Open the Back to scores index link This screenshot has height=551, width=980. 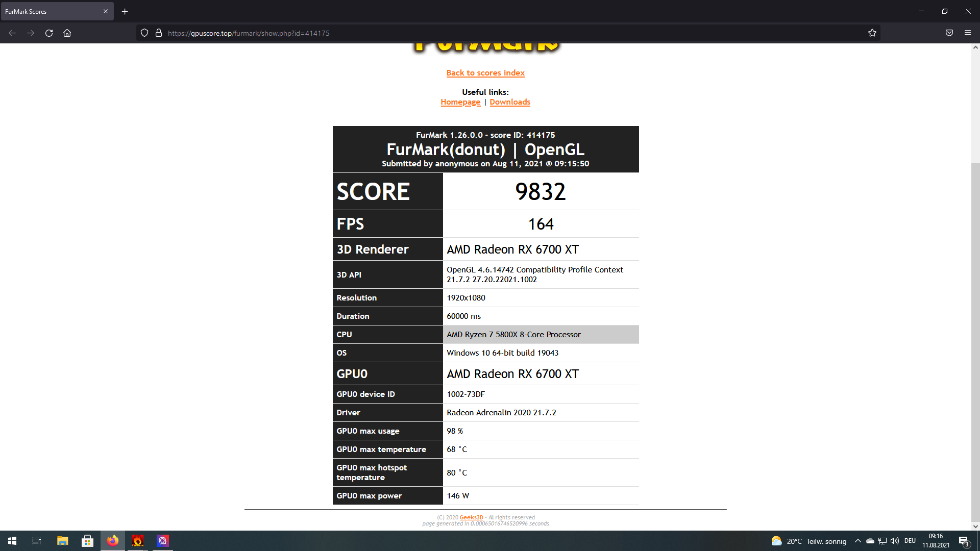(485, 73)
